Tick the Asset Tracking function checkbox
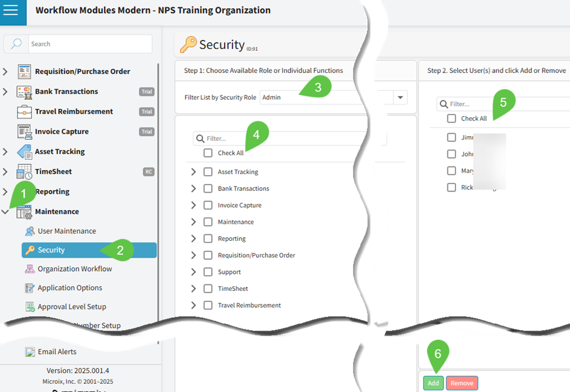 (x=208, y=172)
